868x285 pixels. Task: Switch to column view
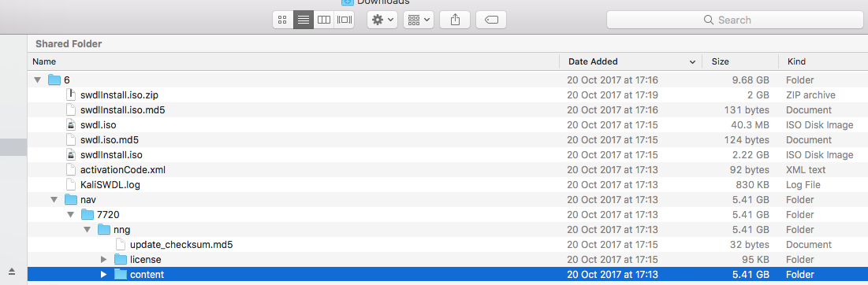(324, 20)
